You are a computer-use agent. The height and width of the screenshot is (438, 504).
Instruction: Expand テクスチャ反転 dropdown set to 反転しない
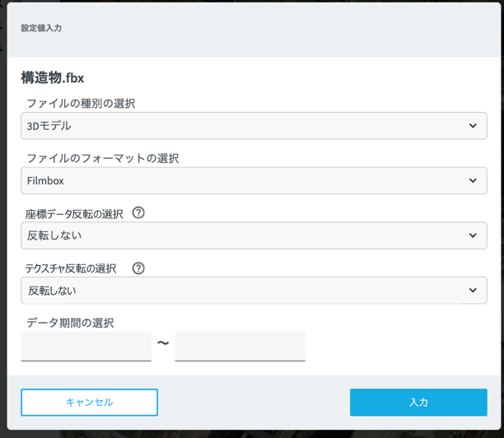click(x=247, y=290)
